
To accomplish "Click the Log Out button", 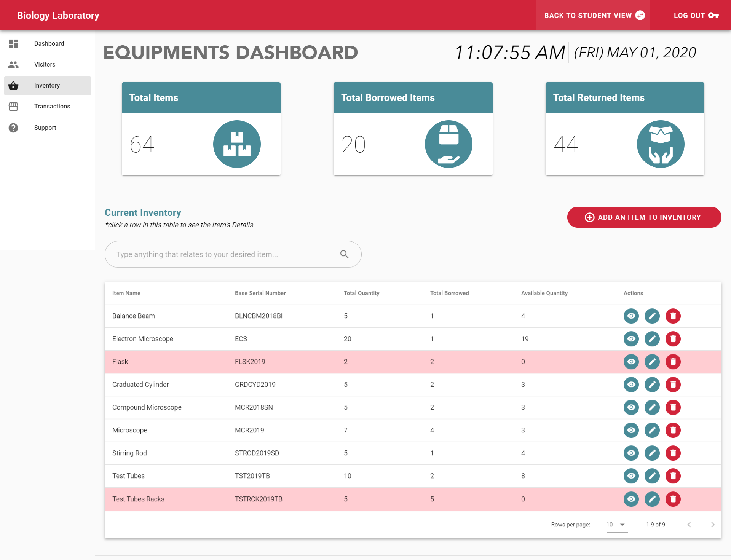I will [696, 16].
